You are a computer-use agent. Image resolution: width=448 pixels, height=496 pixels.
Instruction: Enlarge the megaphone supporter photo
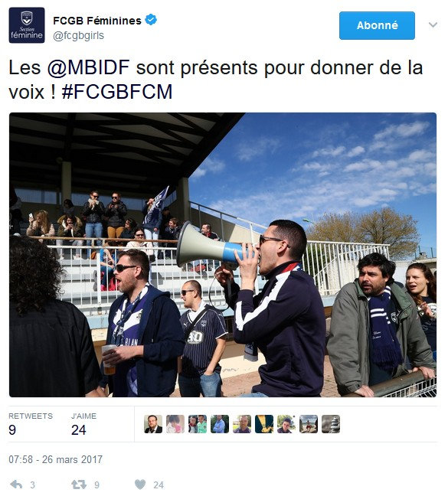tap(223, 255)
